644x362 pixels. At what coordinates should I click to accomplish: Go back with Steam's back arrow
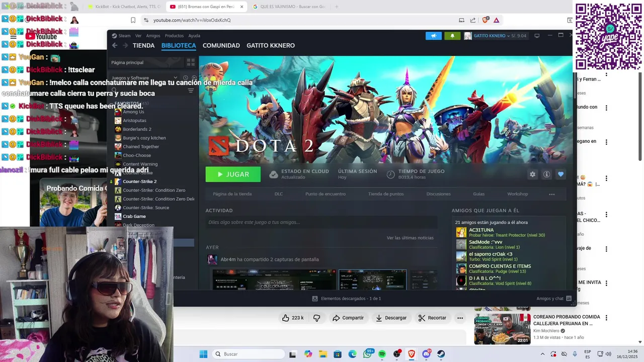pyautogui.click(x=115, y=45)
